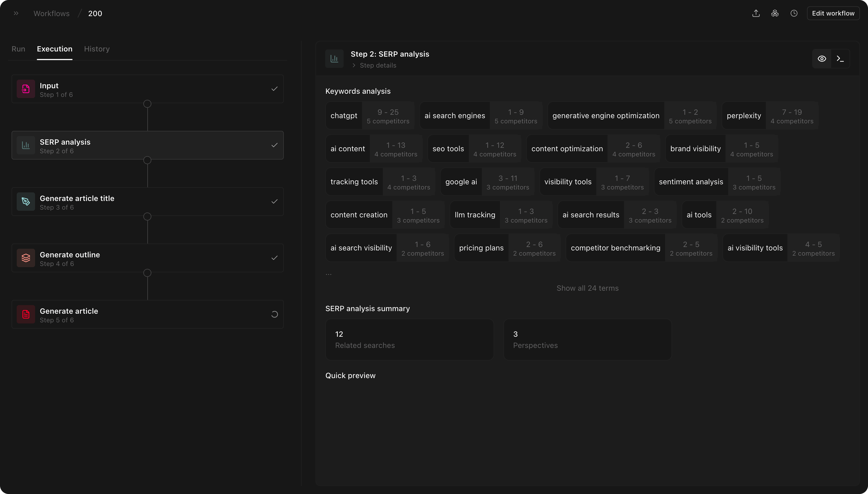868x494 pixels.
Task: Open the 12 Related searches card
Action: point(409,339)
